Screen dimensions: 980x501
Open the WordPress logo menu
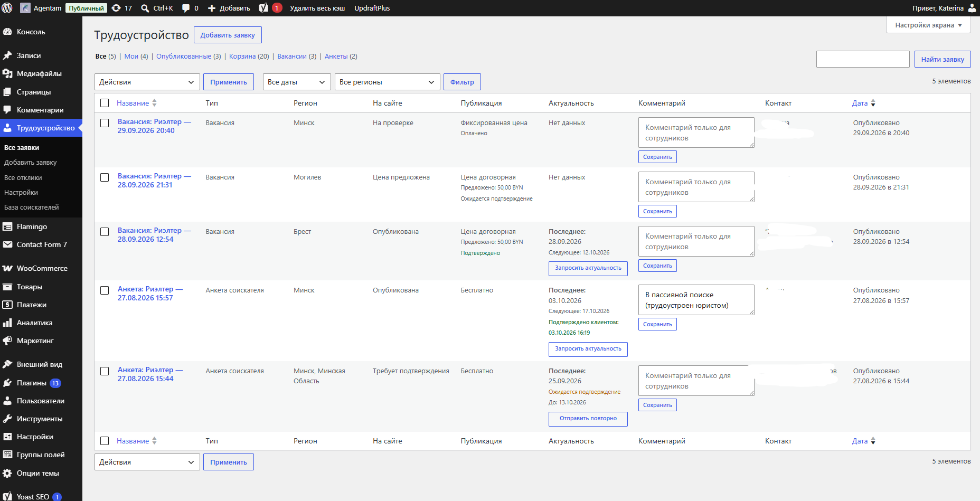click(x=7, y=8)
